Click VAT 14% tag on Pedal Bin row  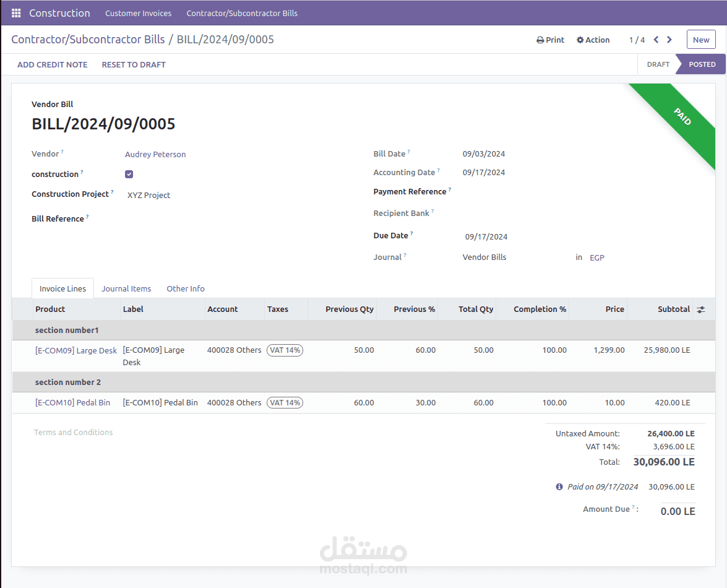[x=285, y=402]
